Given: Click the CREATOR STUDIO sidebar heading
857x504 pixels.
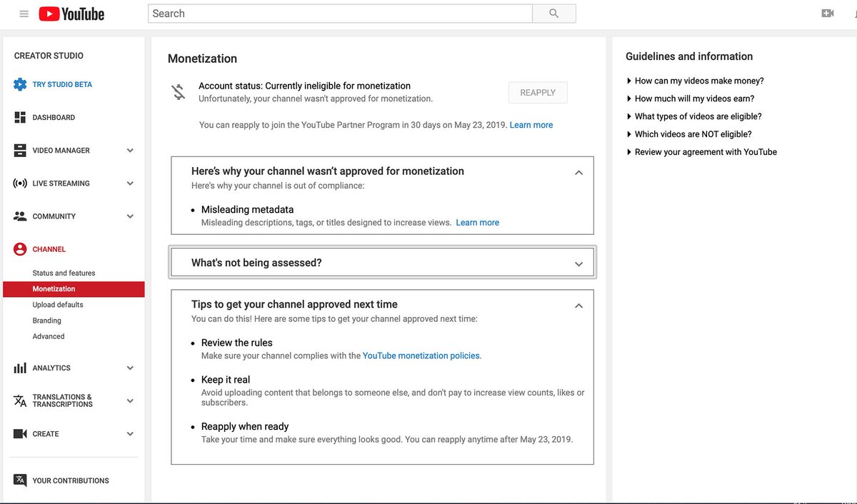Looking at the screenshot, I should pos(49,56).
